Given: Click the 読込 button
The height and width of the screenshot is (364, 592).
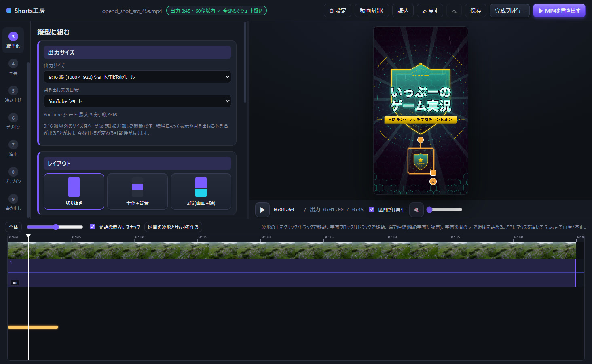Looking at the screenshot, I should [x=403, y=11].
